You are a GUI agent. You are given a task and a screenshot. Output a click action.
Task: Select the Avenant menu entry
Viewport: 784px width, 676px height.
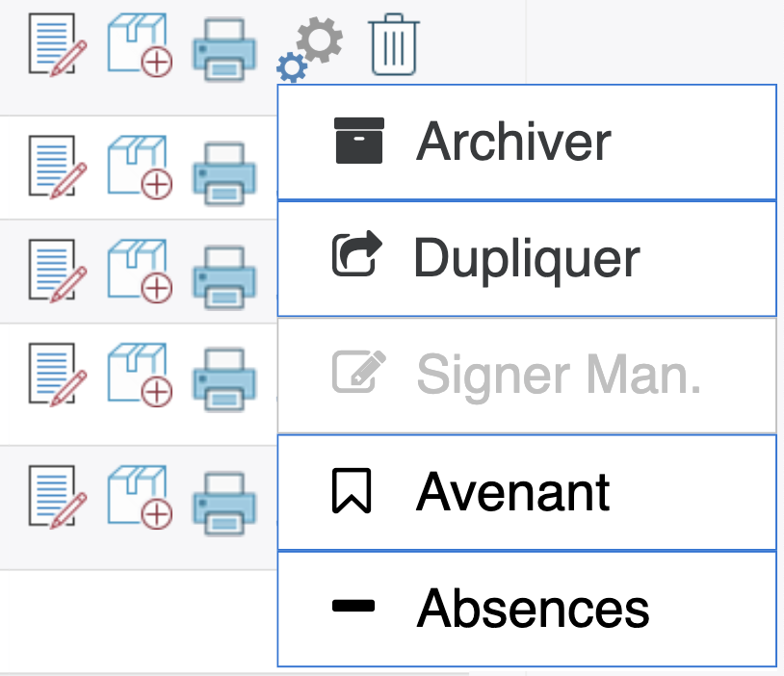tap(527, 492)
